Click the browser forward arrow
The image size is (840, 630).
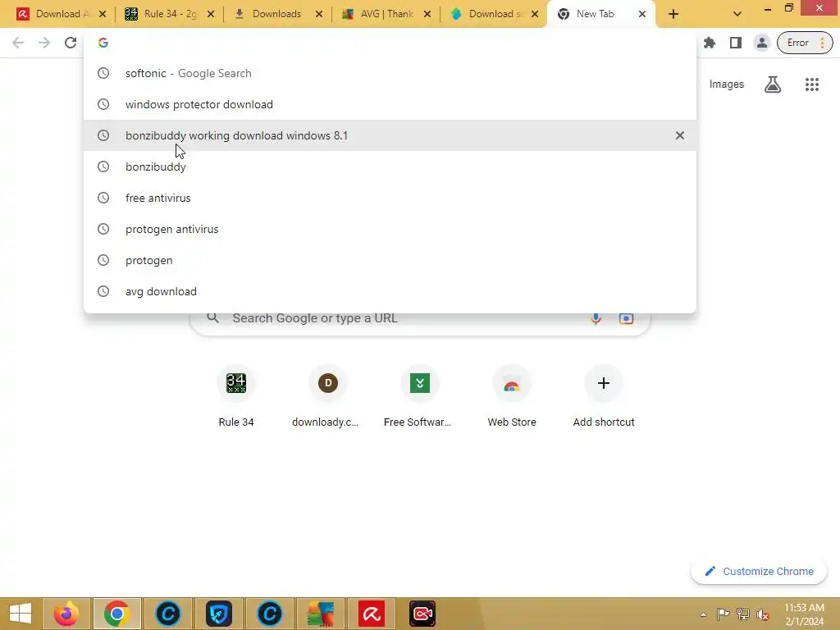click(x=44, y=43)
